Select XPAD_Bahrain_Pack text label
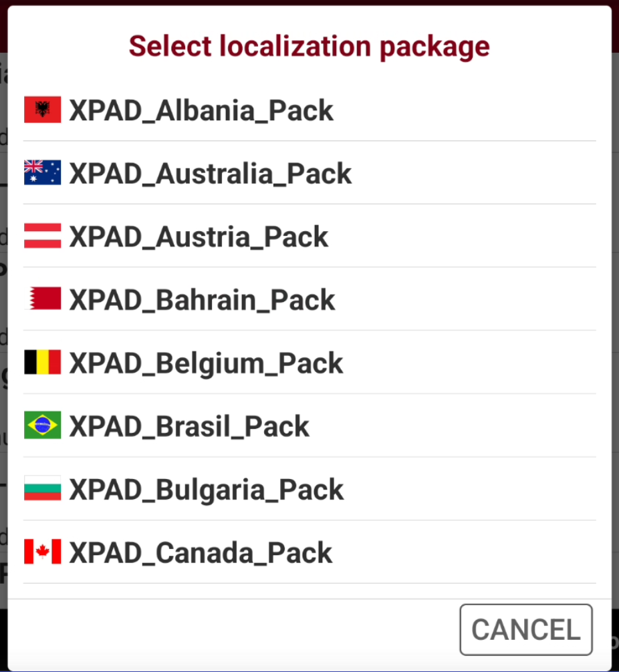Viewport: 619px width, 672px height. point(202,299)
